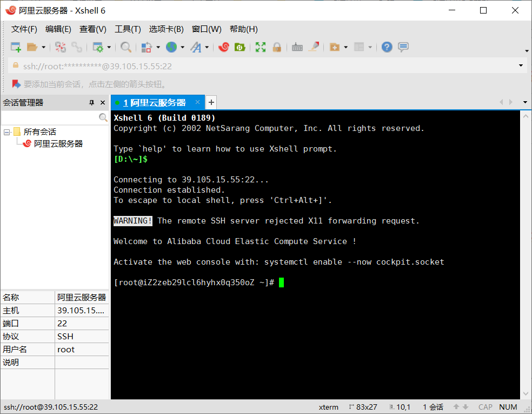Click the port value 22 cell
The height and width of the screenshot is (414, 532).
pyautogui.click(x=82, y=323)
